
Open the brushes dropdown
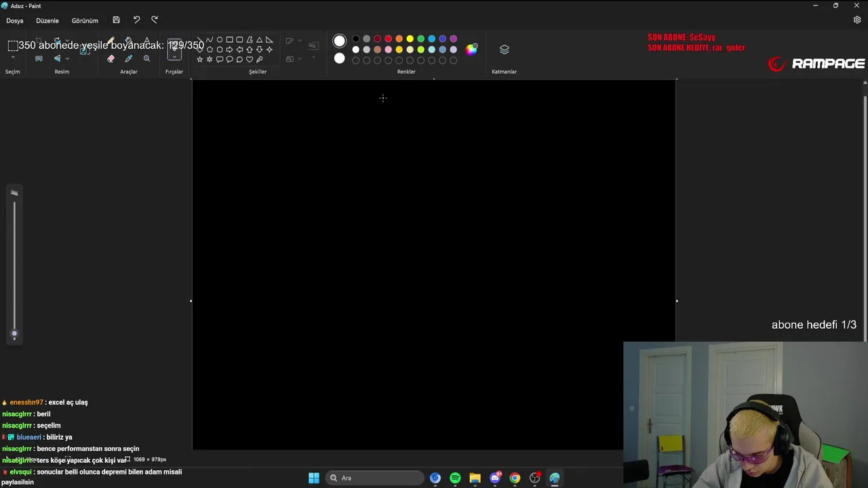click(174, 57)
